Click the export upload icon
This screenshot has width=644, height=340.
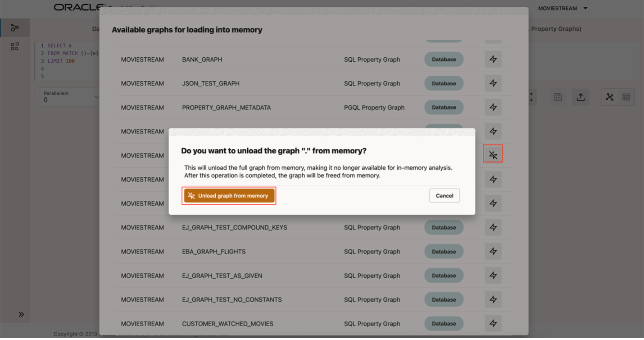click(x=581, y=97)
